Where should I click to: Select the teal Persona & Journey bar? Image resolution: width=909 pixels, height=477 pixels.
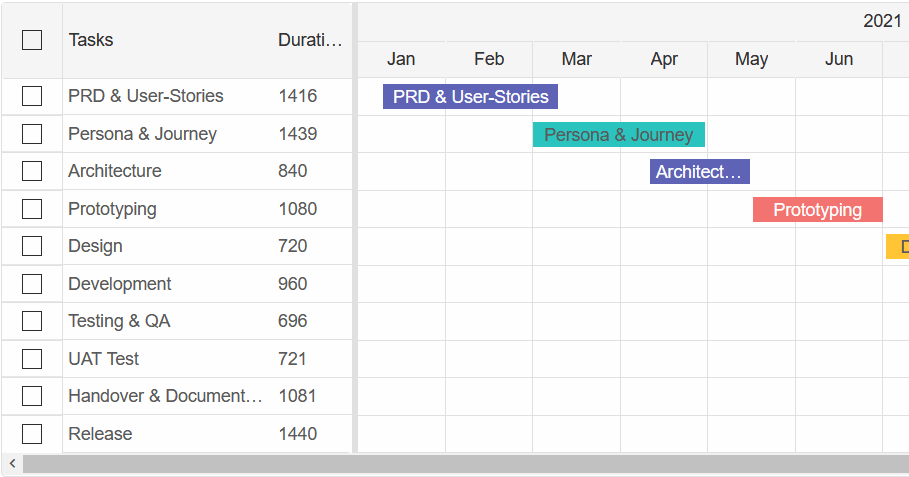(618, 135)
